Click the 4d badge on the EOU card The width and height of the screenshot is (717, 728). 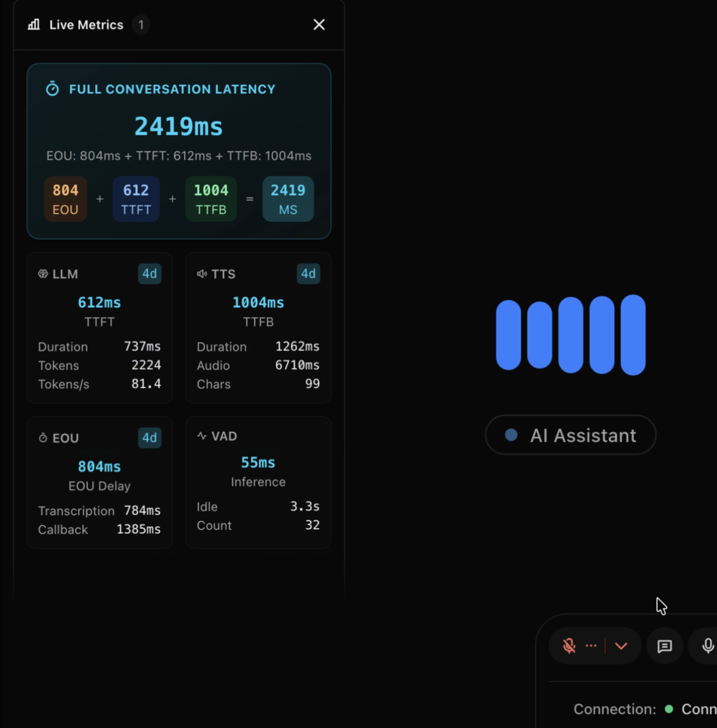[x=149, y=438]
